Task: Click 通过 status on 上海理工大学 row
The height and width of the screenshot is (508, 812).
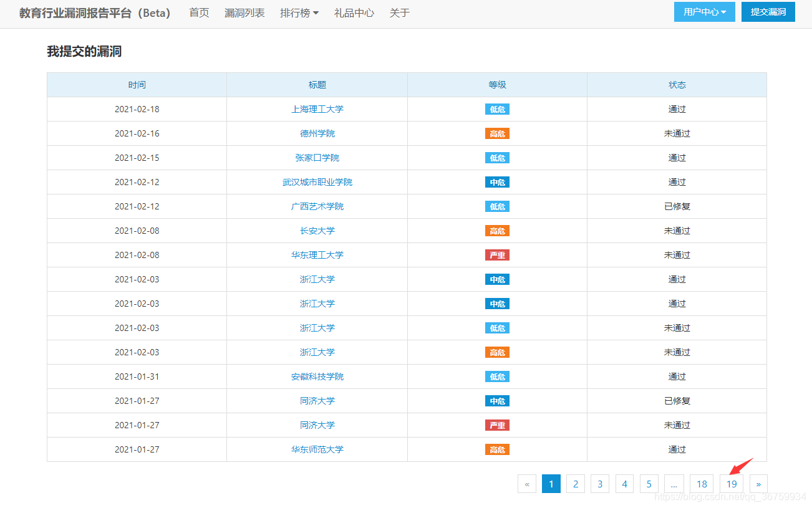Action: point(677,109)
